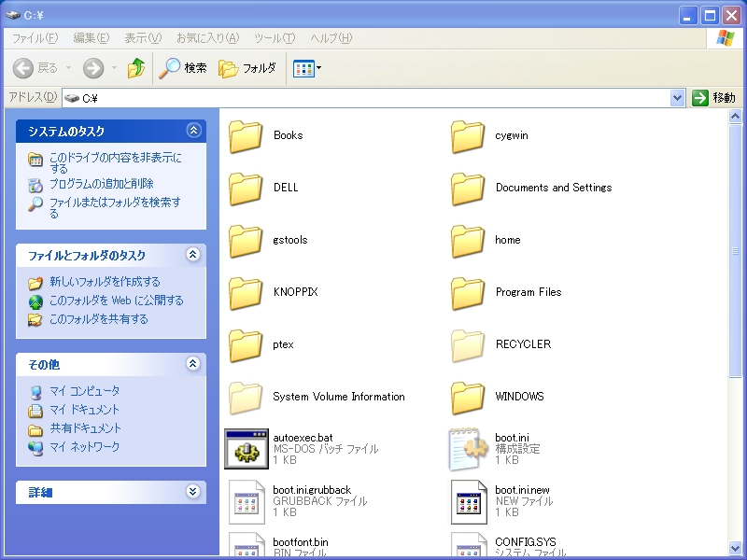The height and width of the screenshot is (560, 747).
Task: Click the address bar input field
Action: point(373,98)
